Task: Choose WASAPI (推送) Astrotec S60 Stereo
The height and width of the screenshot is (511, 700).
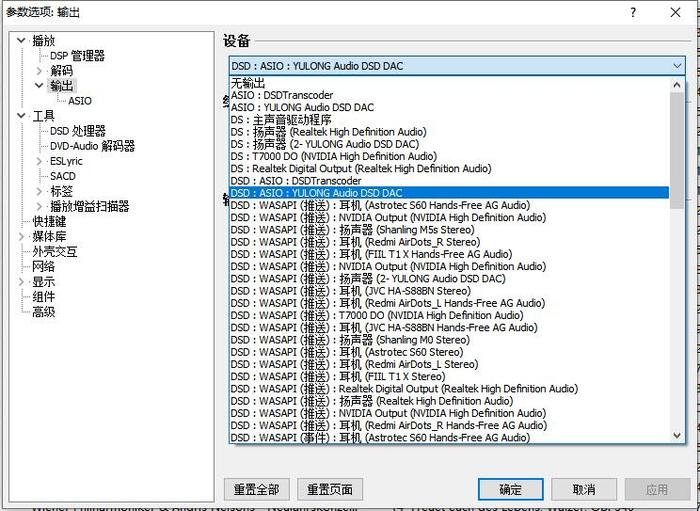Action: point(449,352)
